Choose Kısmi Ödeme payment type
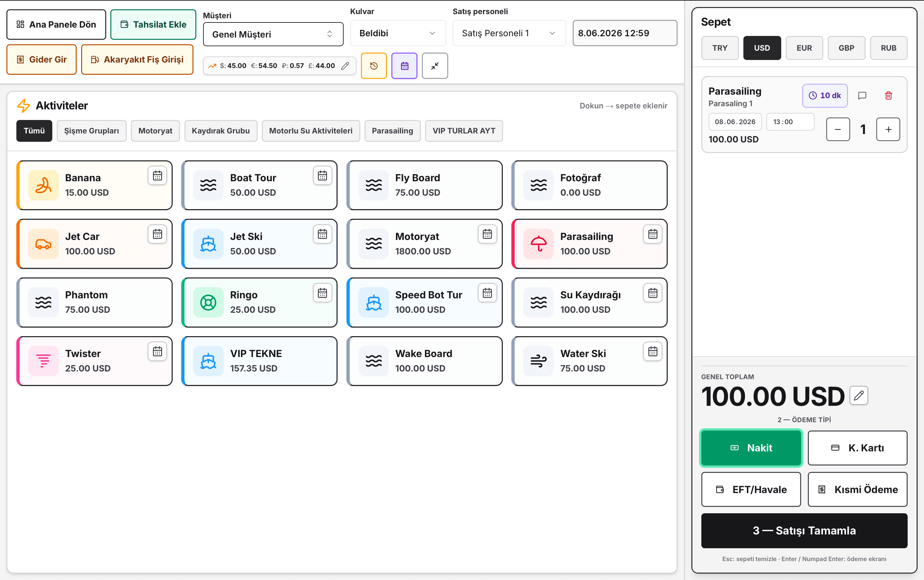The width and height of the screenshot is (924, 580). 857,489
